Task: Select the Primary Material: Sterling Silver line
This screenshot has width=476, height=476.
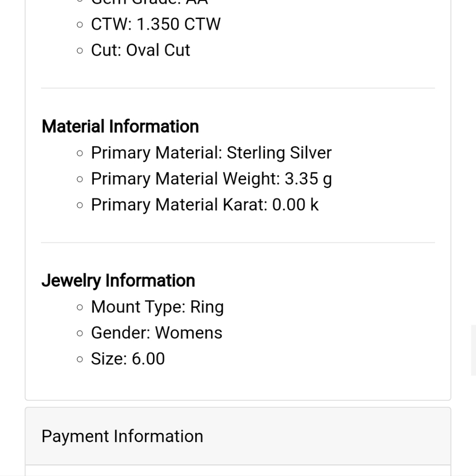Action: pos(211,153)
